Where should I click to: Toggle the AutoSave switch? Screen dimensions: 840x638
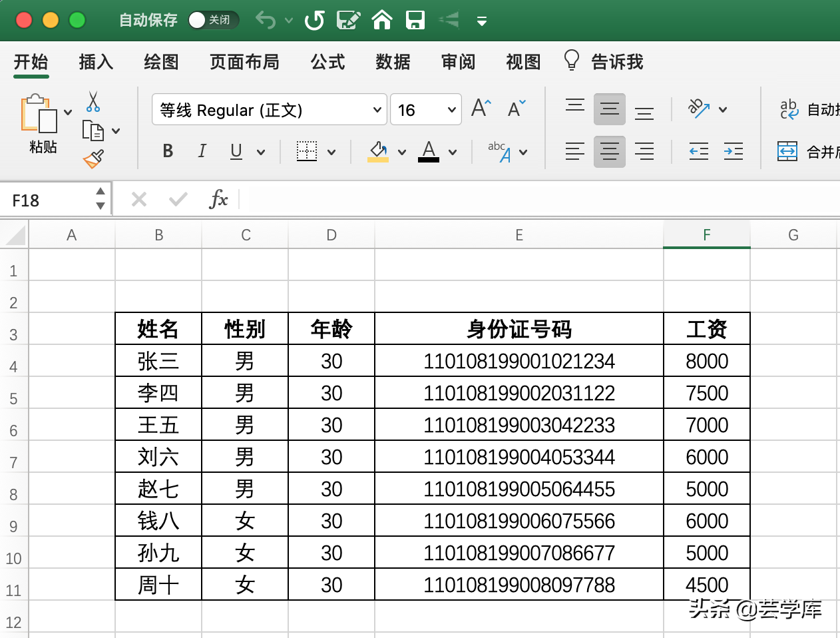[213, 20]
